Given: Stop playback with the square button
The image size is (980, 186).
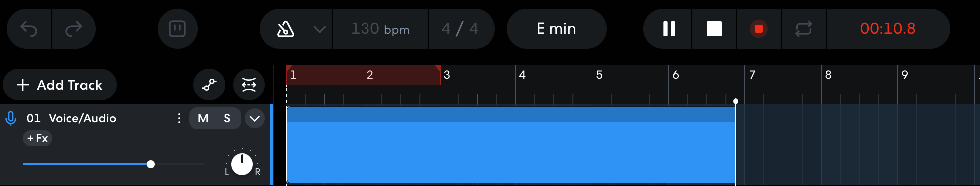Looking at the screenshot, I should tap(714, 29).
